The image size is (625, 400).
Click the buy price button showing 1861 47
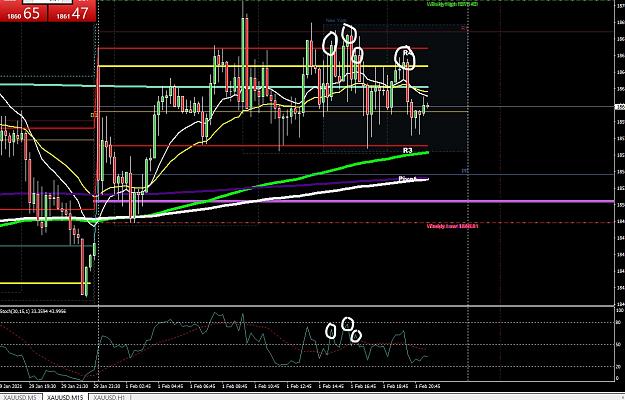click(x=72, y=12)
